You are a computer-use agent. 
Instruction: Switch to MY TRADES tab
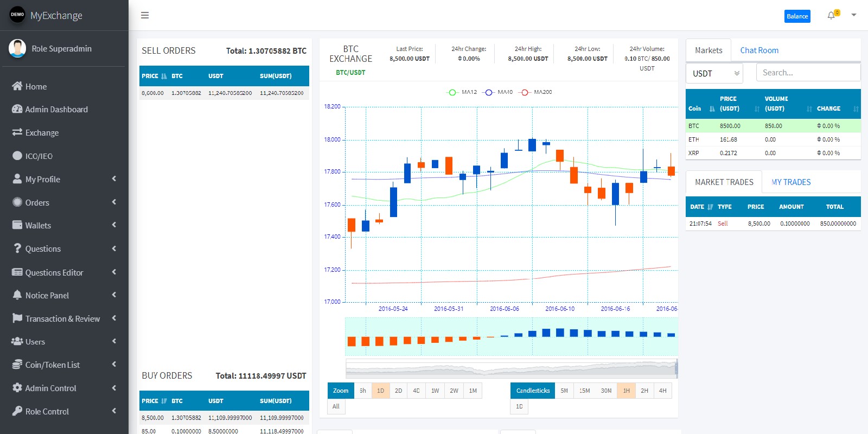click(791, 182)
